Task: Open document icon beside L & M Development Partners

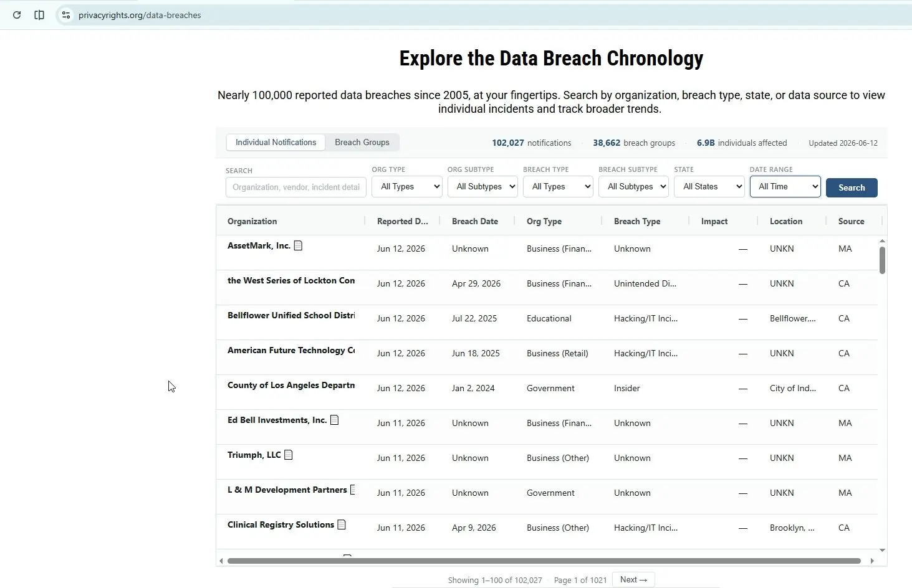Action: tap(353, 490)
